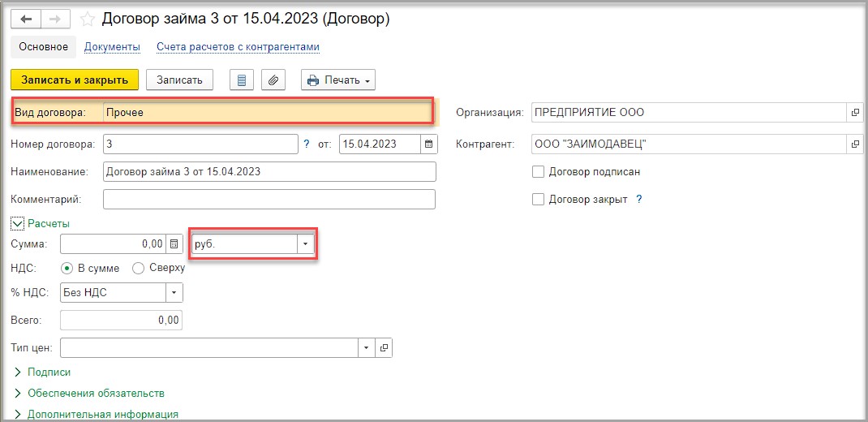Select the В сумме radio button
The image size is (868, 422).
pos(67,268)
